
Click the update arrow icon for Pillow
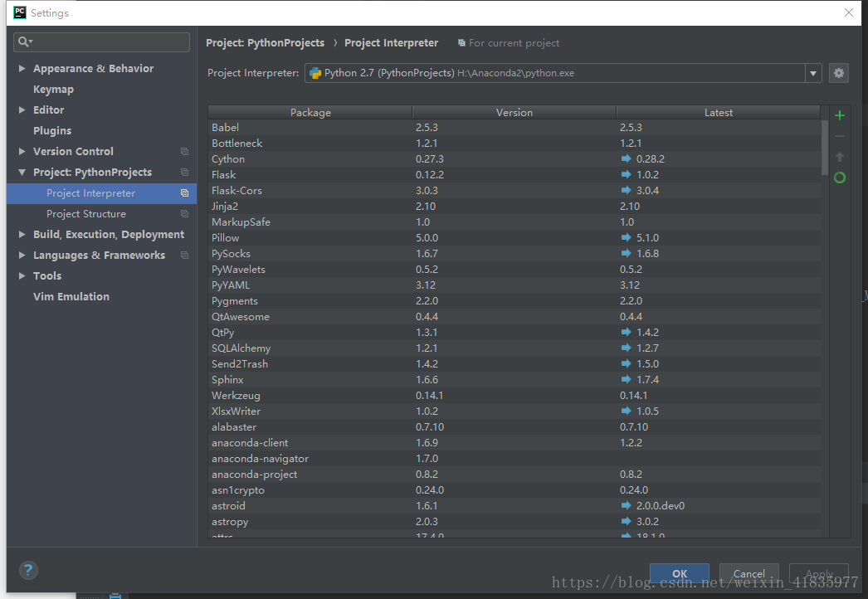point(626,237)
